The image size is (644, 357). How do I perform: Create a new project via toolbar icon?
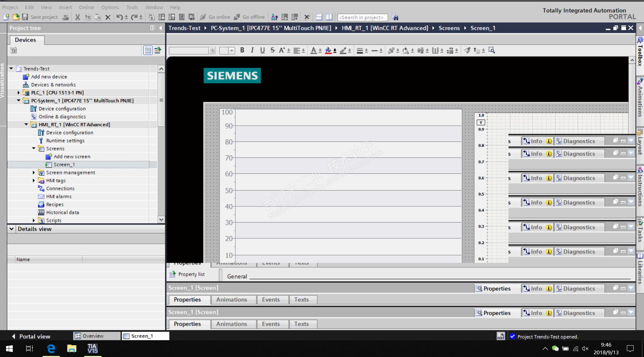pos(6,17)
